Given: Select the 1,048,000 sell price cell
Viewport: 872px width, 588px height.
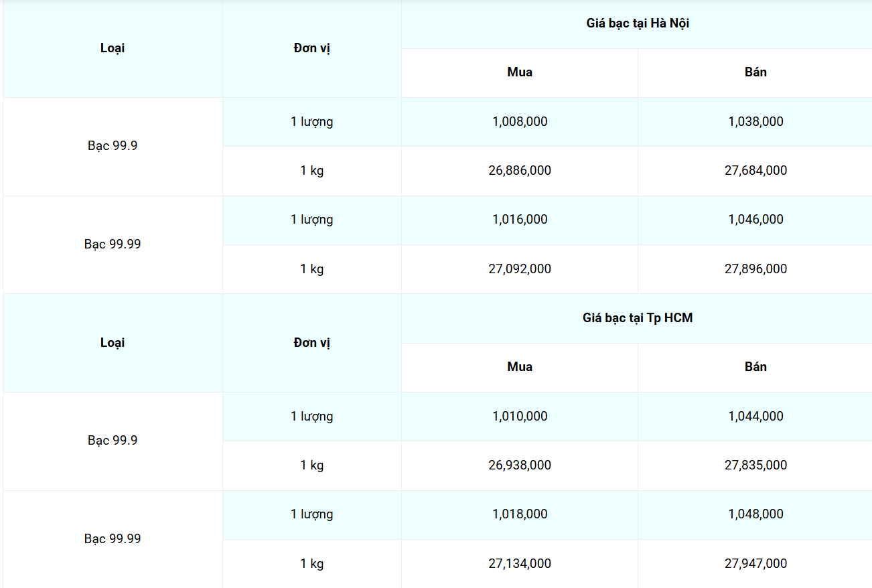Looking at the screenshot, I should point(755,514).
